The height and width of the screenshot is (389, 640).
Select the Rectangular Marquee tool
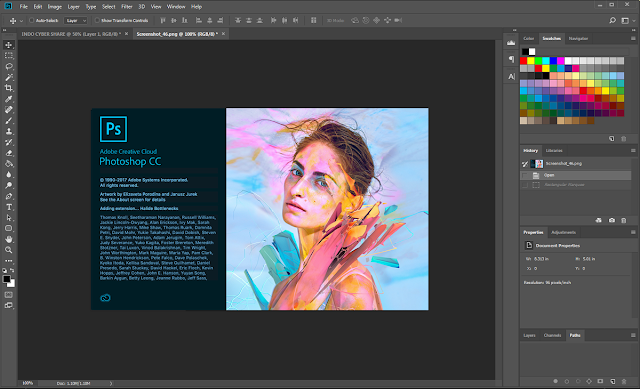9,56
